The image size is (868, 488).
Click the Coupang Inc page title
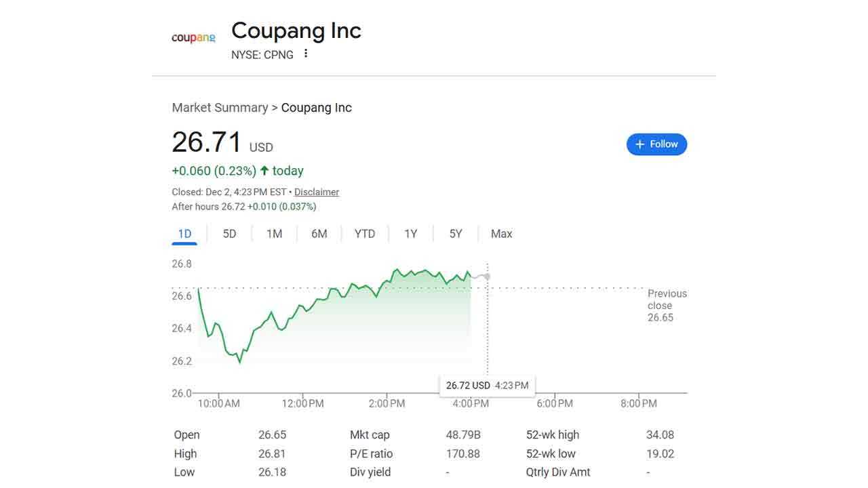pyautogui.click(x=296, y=31)
